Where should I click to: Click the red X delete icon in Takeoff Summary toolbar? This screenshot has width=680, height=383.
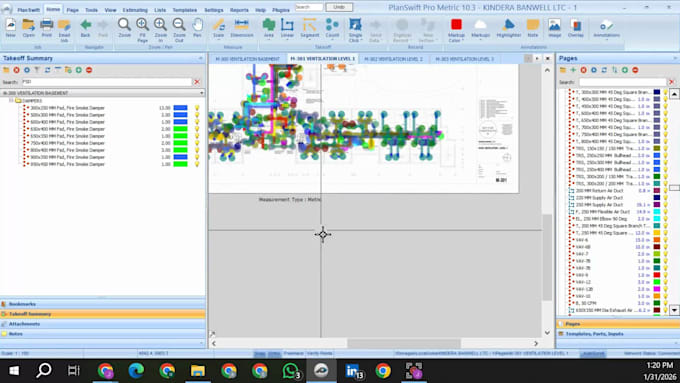tap(16, 70)
